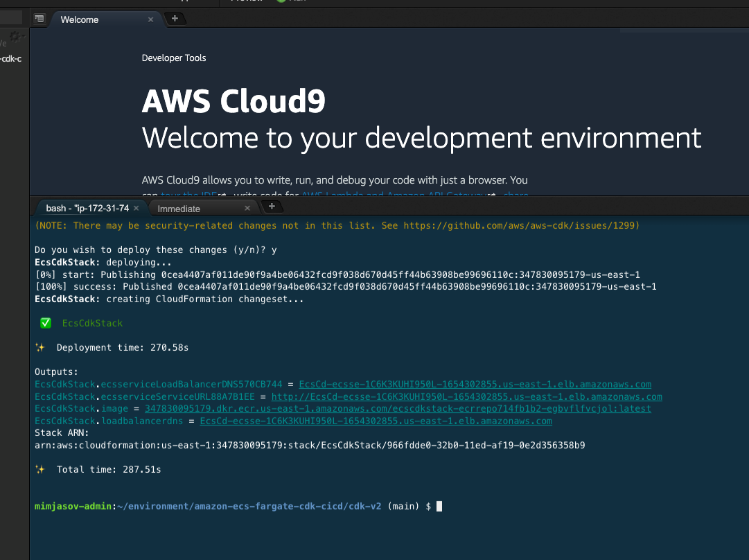Screen dimensions: 749x560
Task: Select the bash ip-172-31-74 terminal tab
Action: pos(87,209)
